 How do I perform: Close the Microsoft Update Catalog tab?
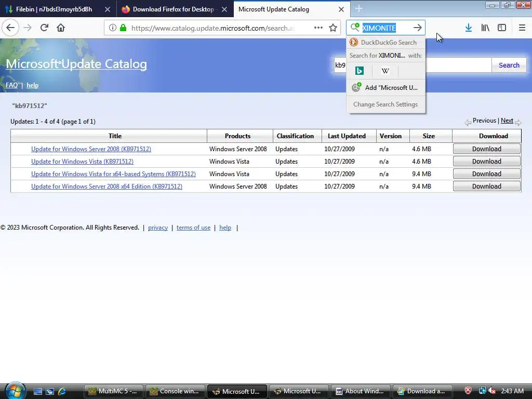tap(341, 9)
